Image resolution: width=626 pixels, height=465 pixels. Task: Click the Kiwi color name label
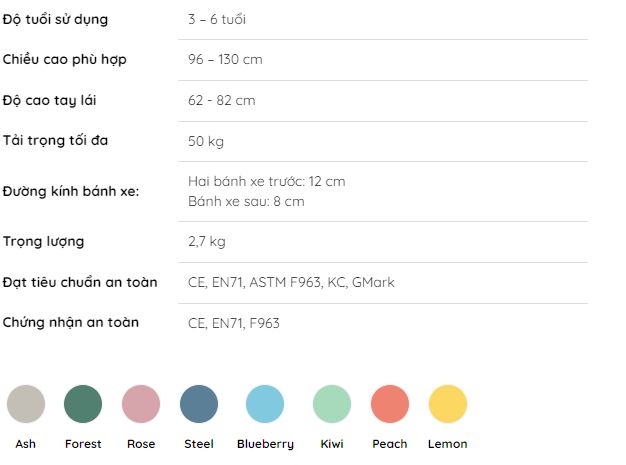tap(332, 444)
